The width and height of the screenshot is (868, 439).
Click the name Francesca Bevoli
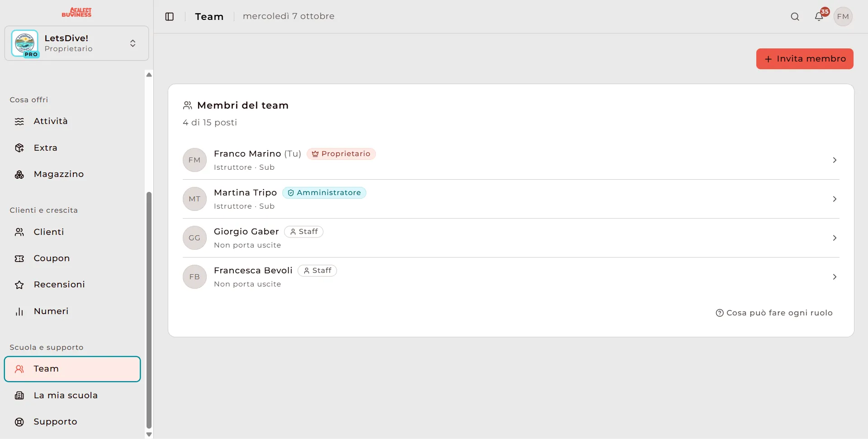pos(253,271)
